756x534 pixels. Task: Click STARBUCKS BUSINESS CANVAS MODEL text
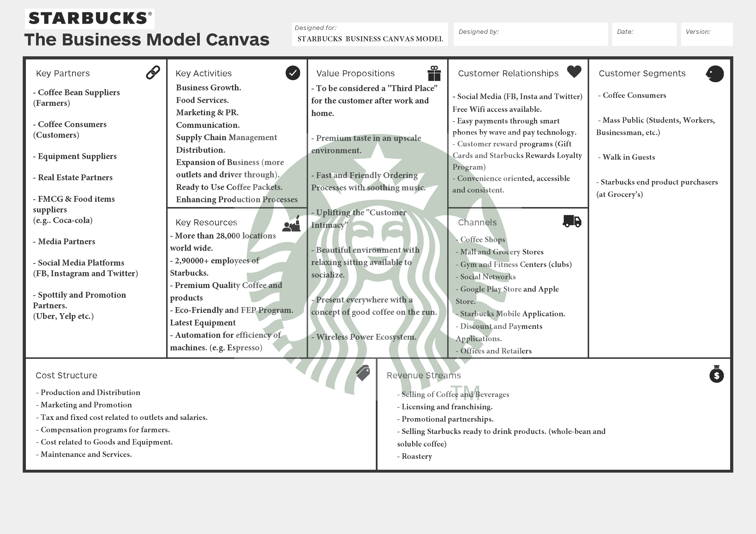click(370, 39)
